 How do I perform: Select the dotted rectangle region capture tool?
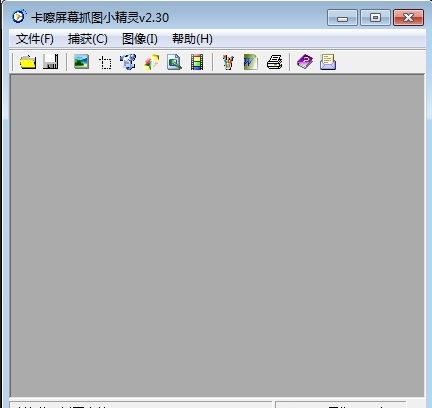[105, 62]
